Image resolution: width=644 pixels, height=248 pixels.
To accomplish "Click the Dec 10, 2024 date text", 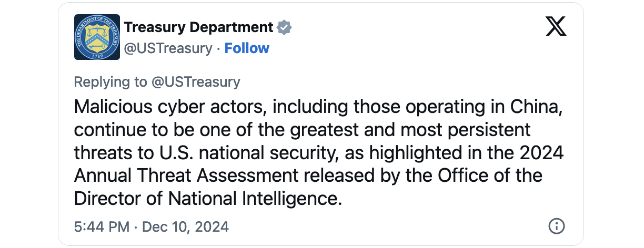I will point(186,226).
